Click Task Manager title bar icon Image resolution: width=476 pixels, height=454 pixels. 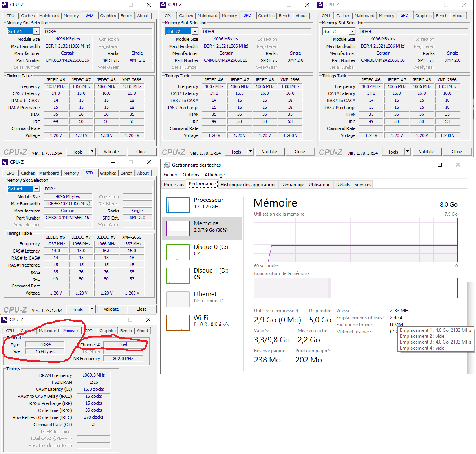coord(167,165)
